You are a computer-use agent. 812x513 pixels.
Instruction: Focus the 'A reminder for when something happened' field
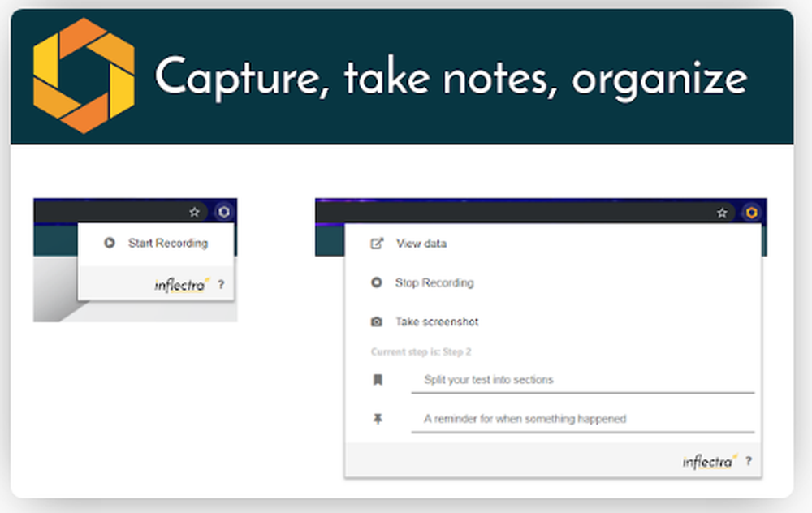(x=582, y=420)
